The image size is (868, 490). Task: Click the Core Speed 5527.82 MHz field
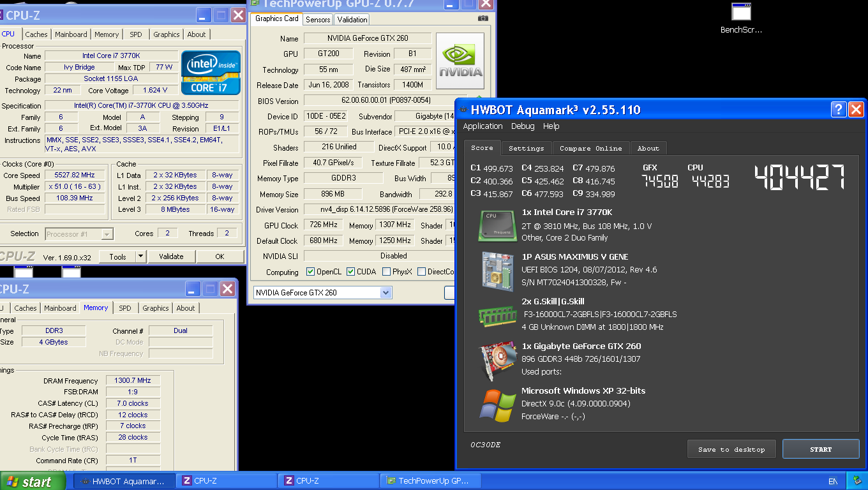tap(75, 175)
